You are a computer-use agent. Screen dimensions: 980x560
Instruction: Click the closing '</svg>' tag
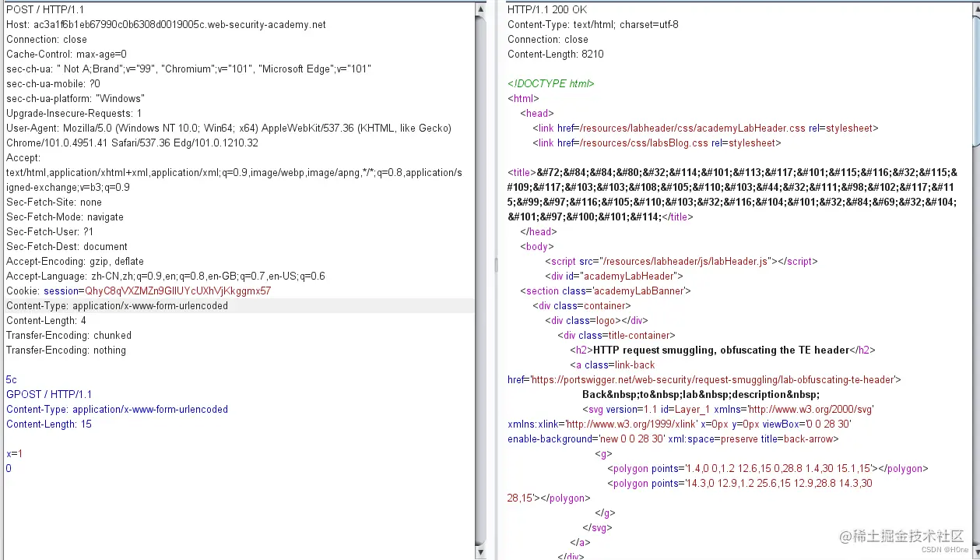click(x=597, y=527)
